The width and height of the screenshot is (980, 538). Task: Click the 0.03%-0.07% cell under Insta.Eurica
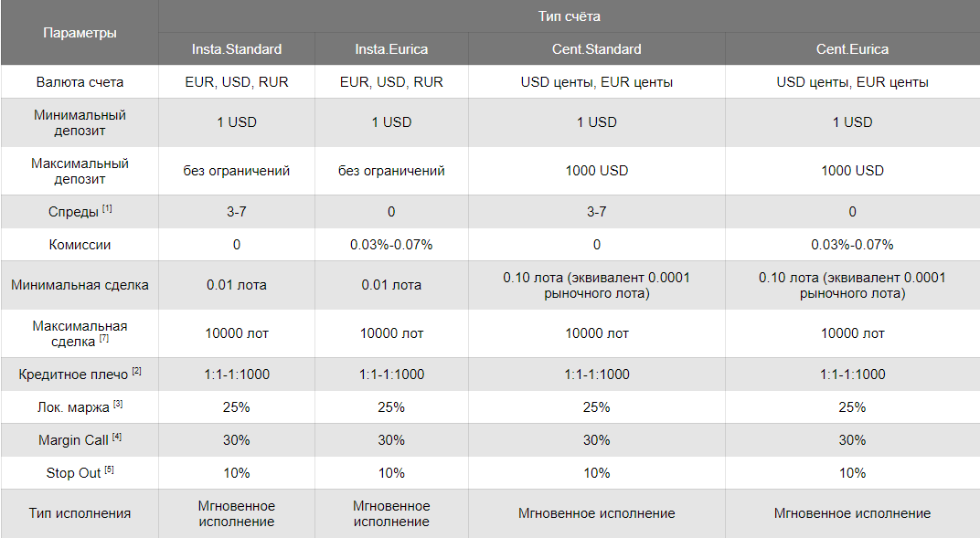391,245
